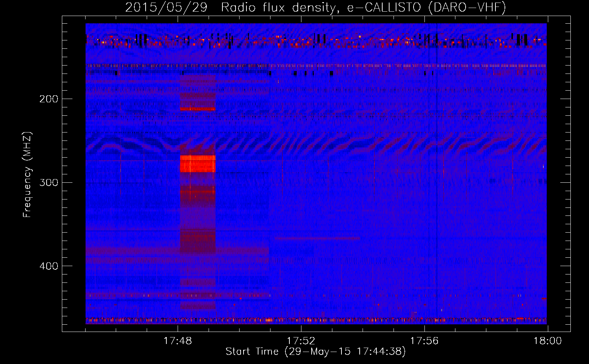Click the 'Start Time (29-May-15 17:44:38)' axis label
589x364 pixels.
[316, 352]
